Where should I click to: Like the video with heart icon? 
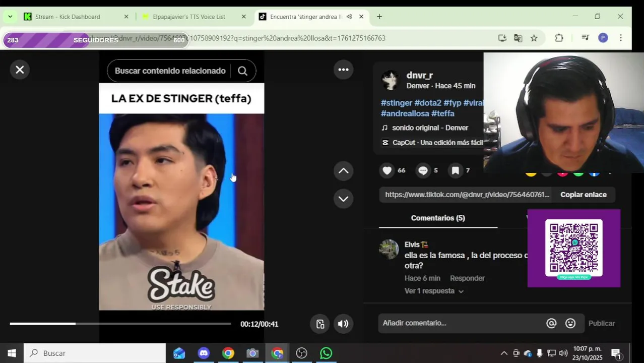387,170
